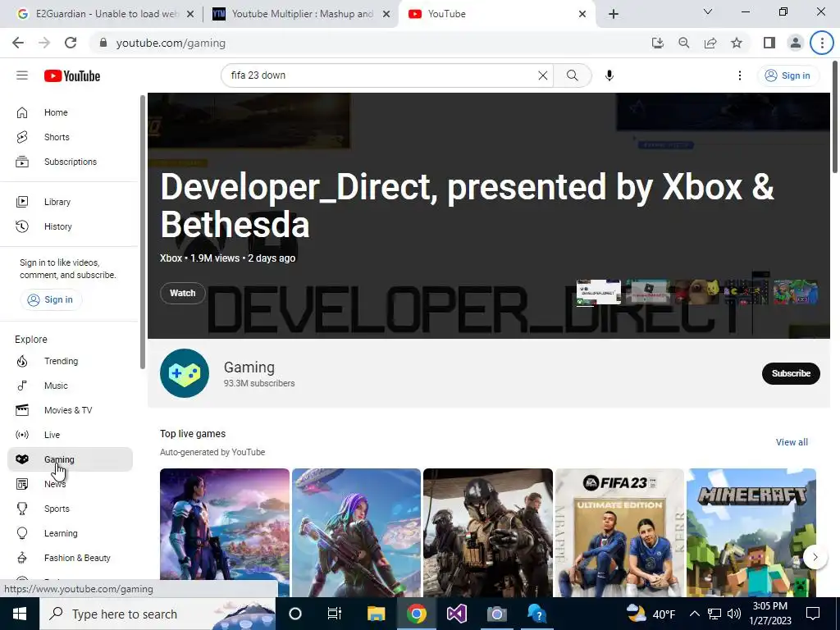
Task: Open the YouTube hamburger guide menu
Action: coord(22,75)
